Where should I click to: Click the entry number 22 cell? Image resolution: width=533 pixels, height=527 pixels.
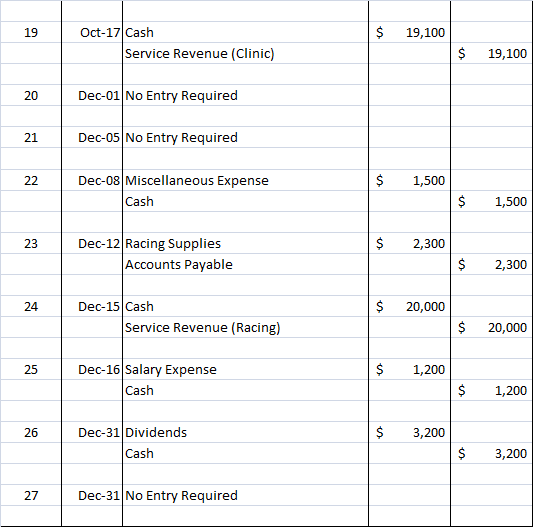coord(31,180)
